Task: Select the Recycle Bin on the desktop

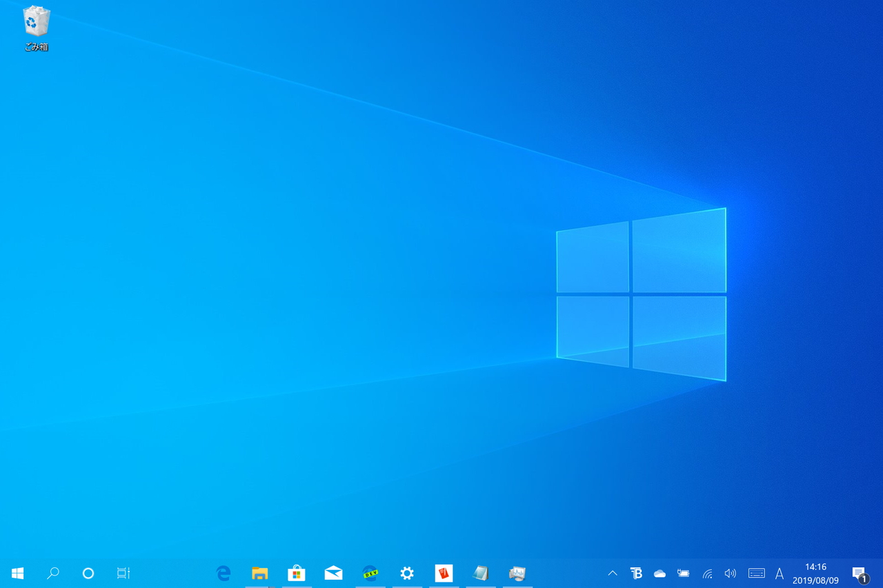Action: click(35, 24)
